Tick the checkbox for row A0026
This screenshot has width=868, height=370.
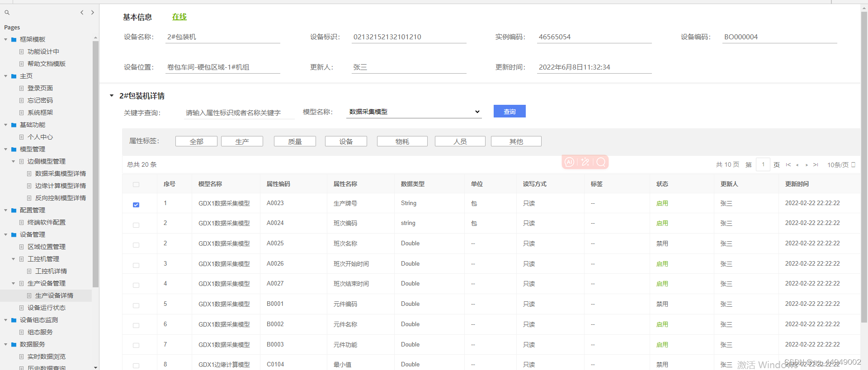136,265
